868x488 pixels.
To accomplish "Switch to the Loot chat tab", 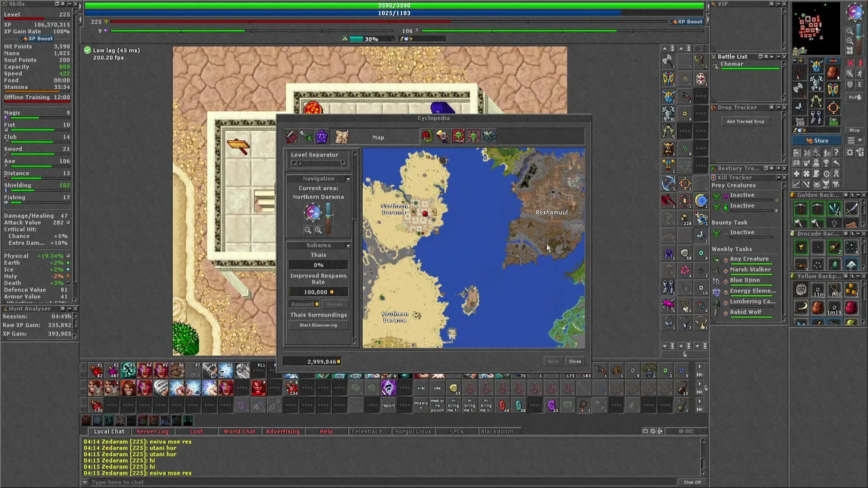I will click(196, 431).
